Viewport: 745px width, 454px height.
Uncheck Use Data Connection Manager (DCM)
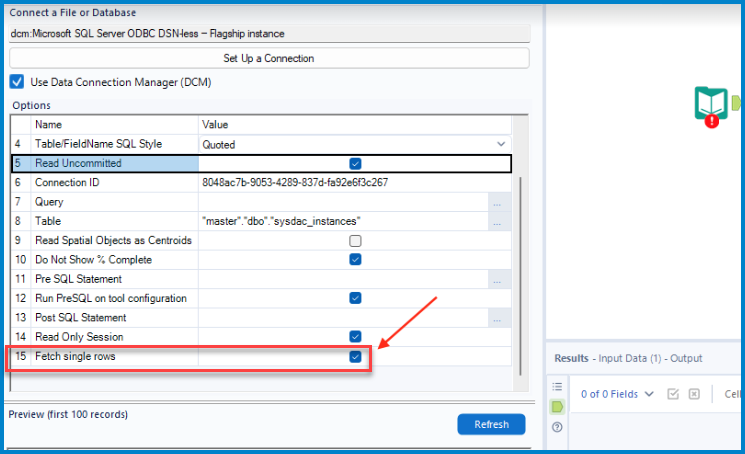click(x=17, y=82)
